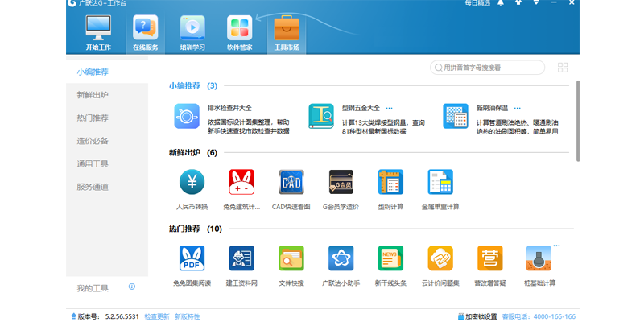This screenshot has height=322, width=644.
Task: Click customer service number 4000-166-166
Action: 554,316
